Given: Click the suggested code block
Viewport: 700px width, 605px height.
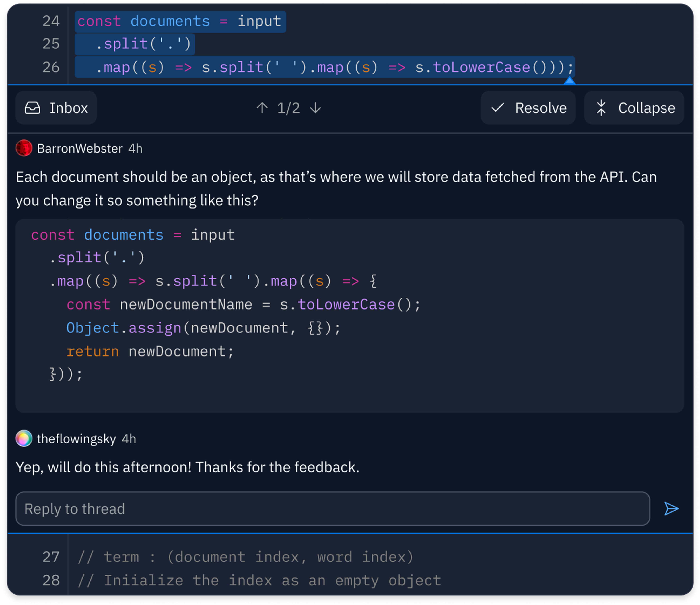Looking at the screenshot, I should [x=349, y=316].
